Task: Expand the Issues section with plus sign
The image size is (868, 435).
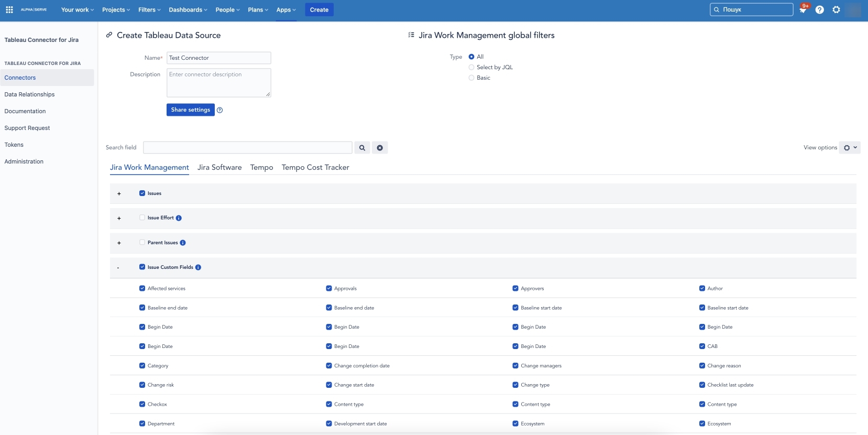Action: click(x=119, y=194)
